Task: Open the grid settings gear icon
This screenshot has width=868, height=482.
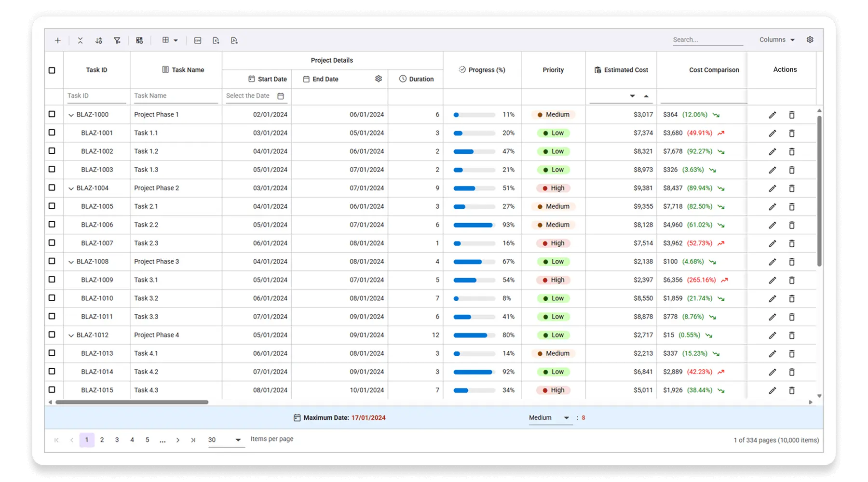Action: 810,40
